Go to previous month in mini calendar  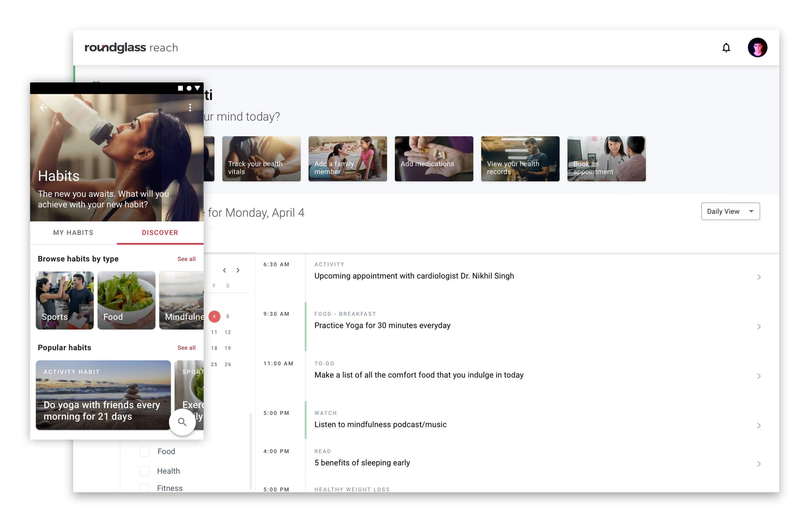224,270
